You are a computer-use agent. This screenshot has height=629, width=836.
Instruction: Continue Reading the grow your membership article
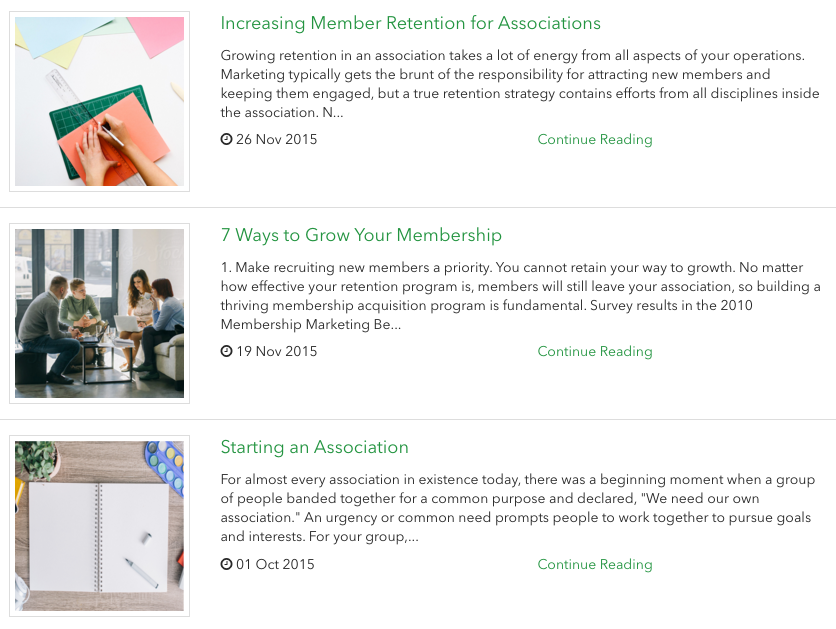[594, 352]
